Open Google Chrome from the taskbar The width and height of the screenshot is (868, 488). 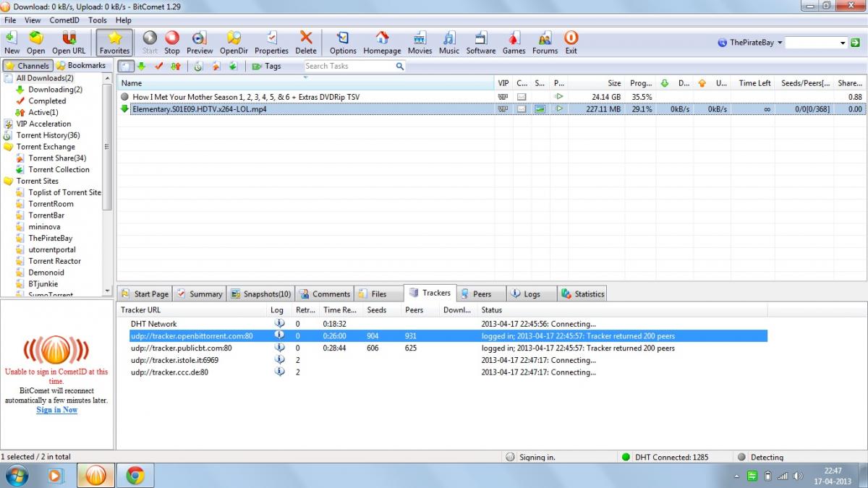(x=135, y=476)
